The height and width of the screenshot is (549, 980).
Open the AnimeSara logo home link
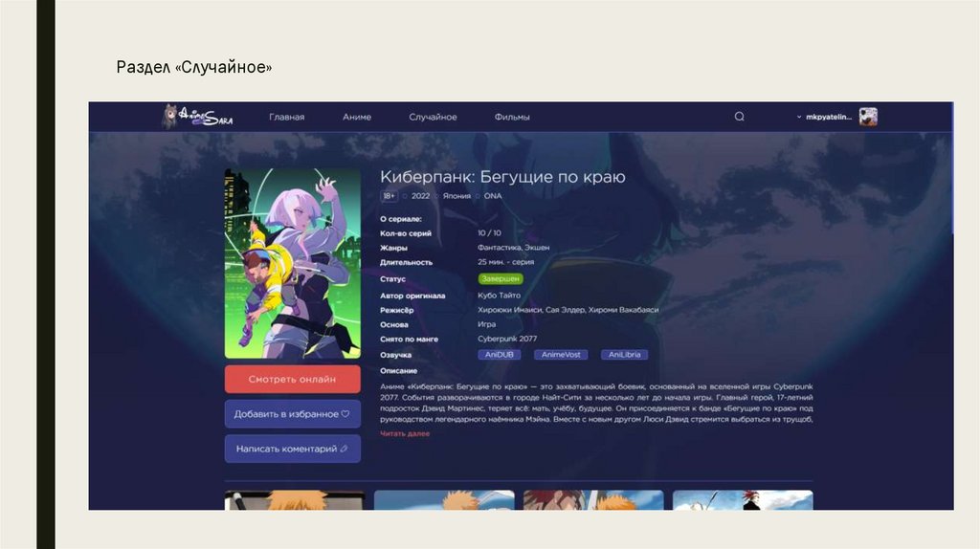coord(197,116)
